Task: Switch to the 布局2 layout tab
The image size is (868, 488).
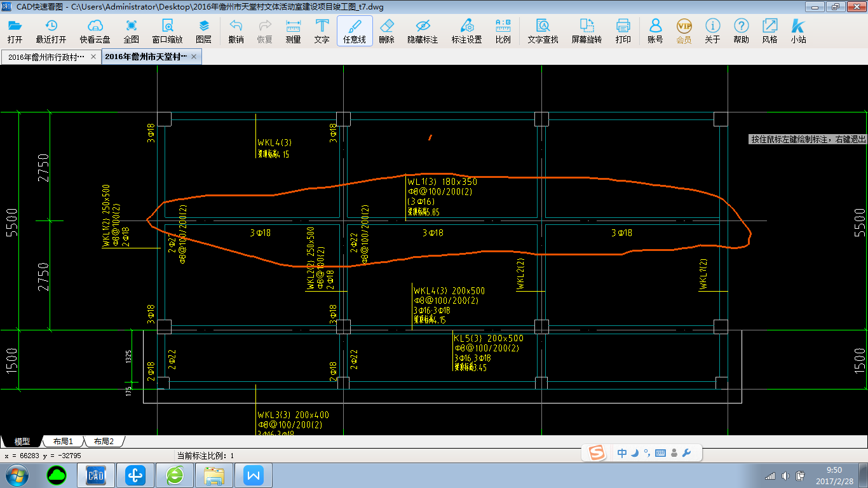Action: point(104,441)
